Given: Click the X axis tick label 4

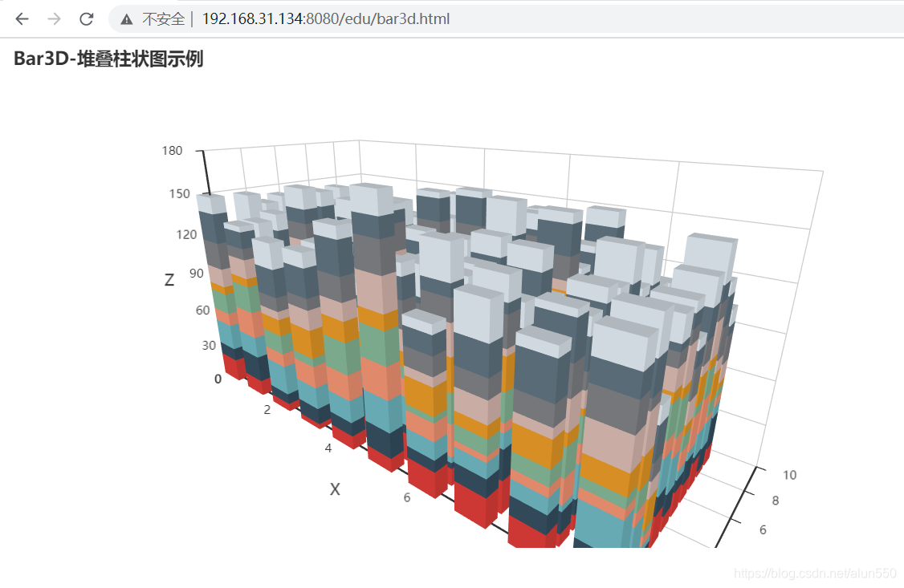Looking at the screenshot, I should click(328, 448).
